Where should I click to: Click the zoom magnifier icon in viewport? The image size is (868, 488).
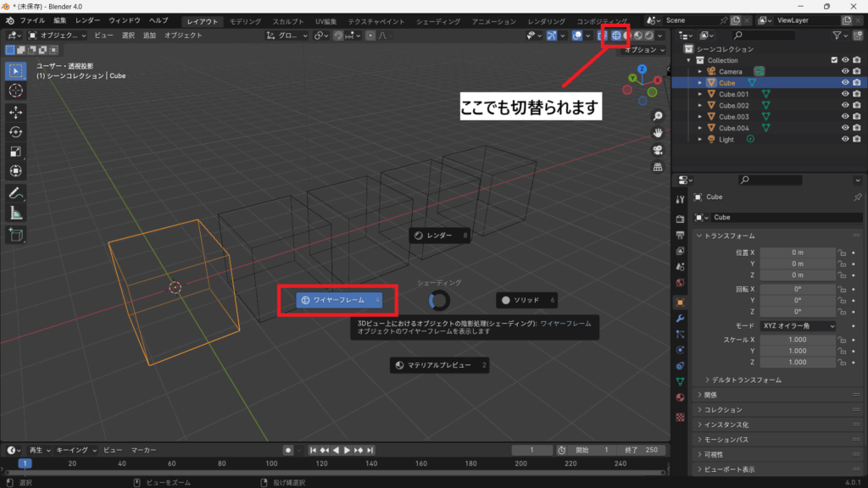(x=657, y=116)
